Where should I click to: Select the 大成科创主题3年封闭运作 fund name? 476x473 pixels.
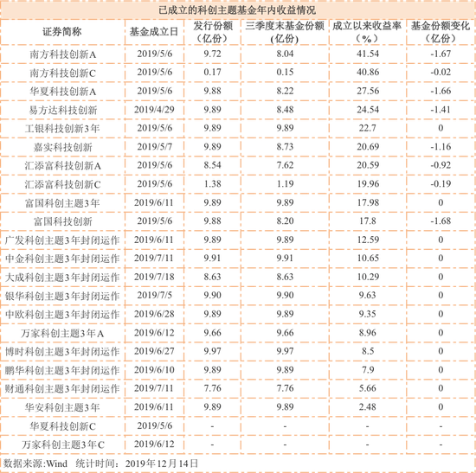tap(62, 278)
